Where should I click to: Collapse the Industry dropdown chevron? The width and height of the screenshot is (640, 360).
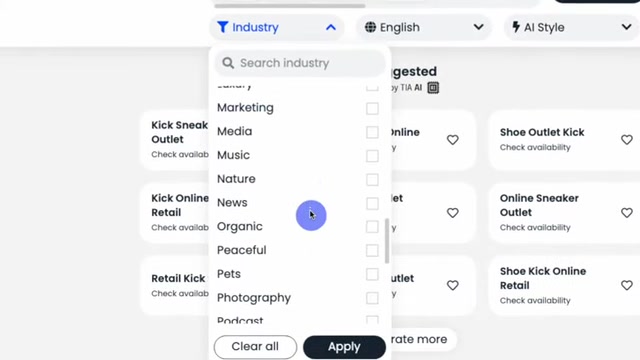331,27
